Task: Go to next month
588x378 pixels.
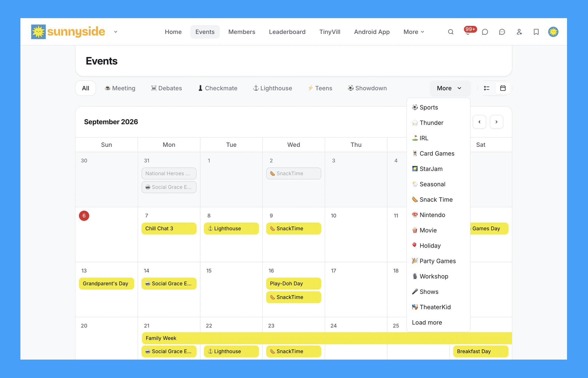Action: (x=496, y=122)
